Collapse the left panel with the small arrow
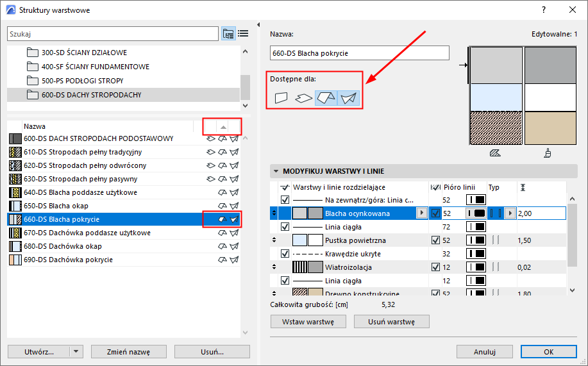Viewport: 588px width, 366px height. coord(258,25)
